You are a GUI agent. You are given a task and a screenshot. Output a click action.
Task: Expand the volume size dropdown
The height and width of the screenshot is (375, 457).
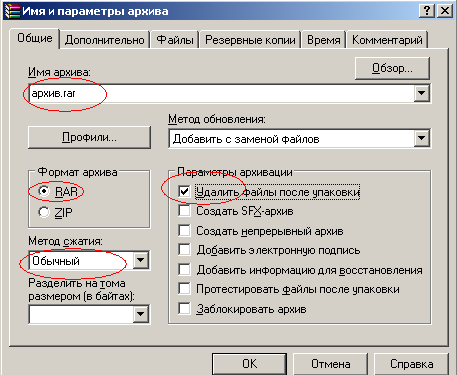[x=141, y=314]
